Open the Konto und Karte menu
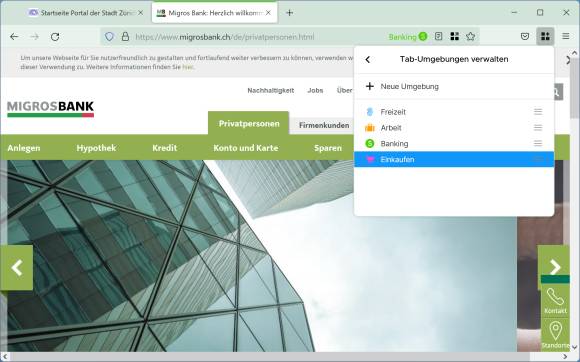 246,148
